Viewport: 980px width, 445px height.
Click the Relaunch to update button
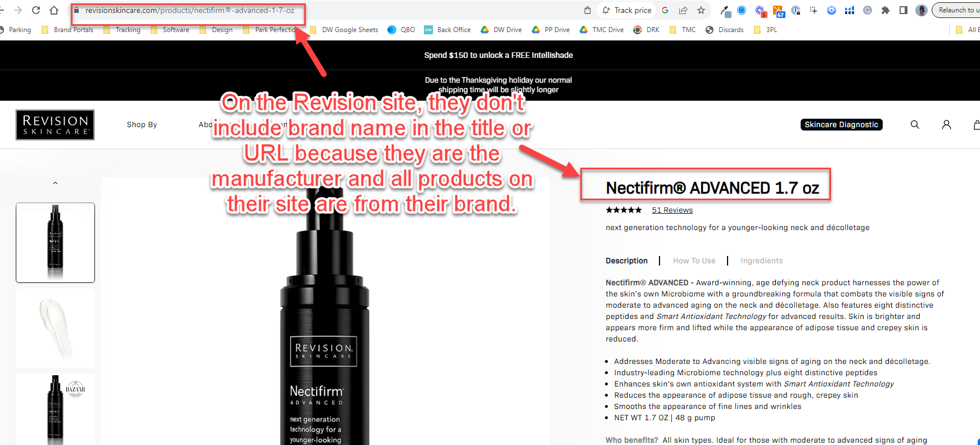tap(956, 10)
